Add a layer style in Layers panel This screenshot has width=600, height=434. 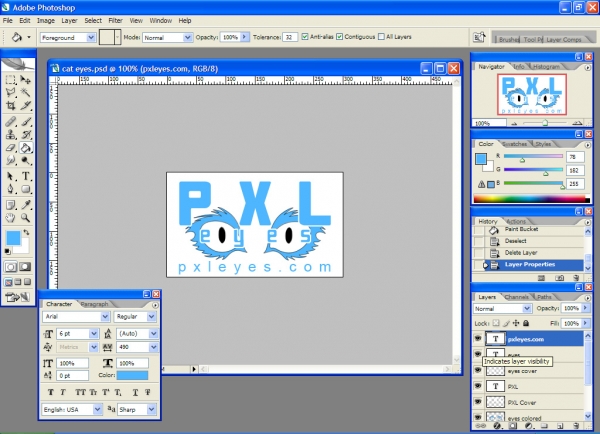[497, 426]
